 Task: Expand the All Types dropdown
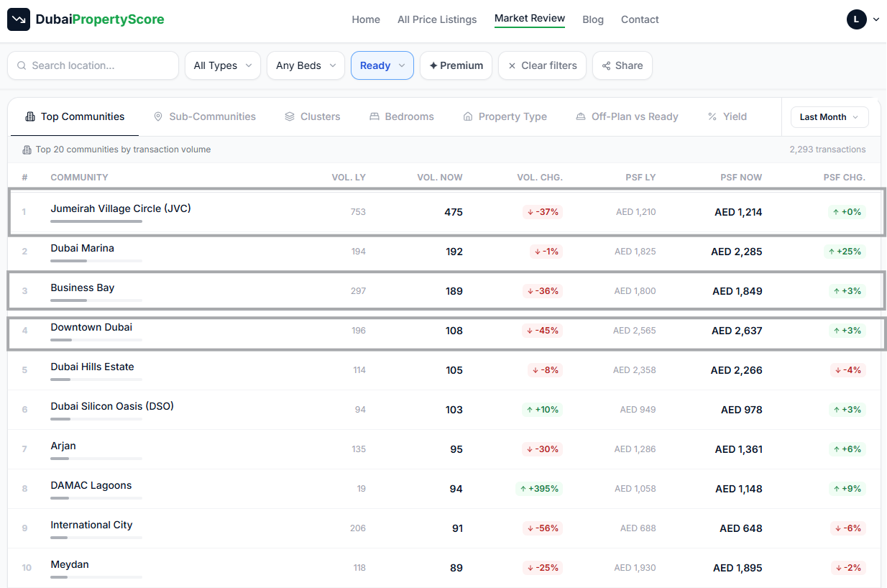click(223, 65)
